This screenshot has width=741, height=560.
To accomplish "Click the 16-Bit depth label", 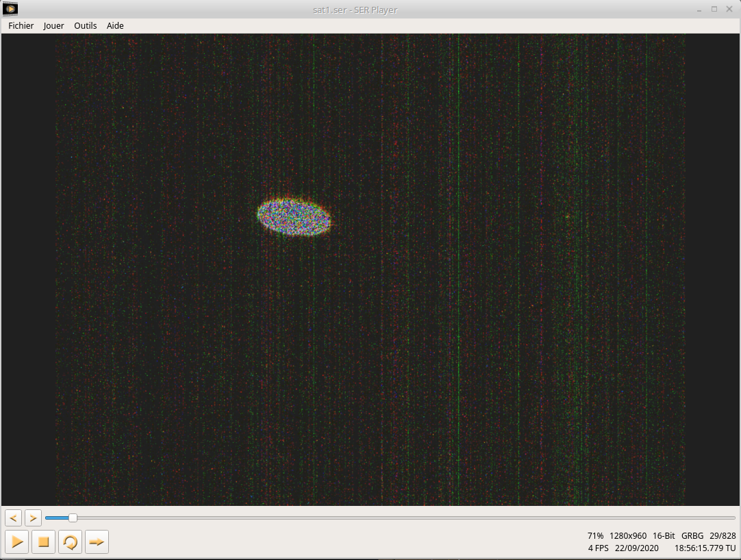I will click(664, 536).
